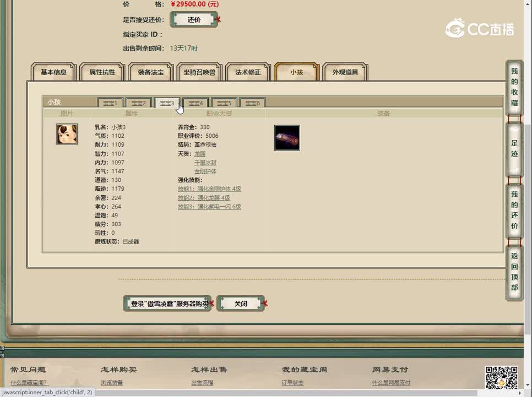Click the child portrait avatar image
The width and height of the screenshot is (532, 397).
pos(67,134)
